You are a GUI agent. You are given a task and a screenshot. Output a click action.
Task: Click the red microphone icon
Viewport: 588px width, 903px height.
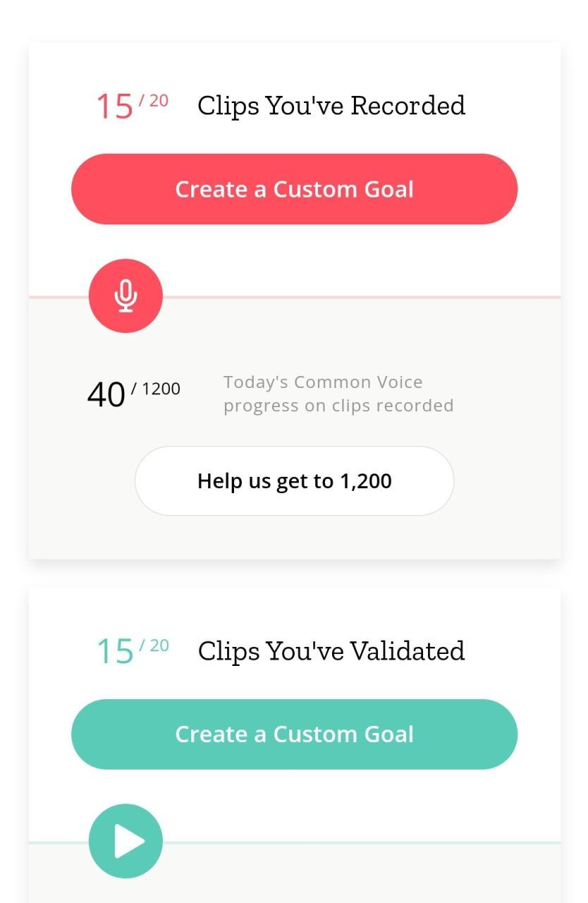[125, 296]
